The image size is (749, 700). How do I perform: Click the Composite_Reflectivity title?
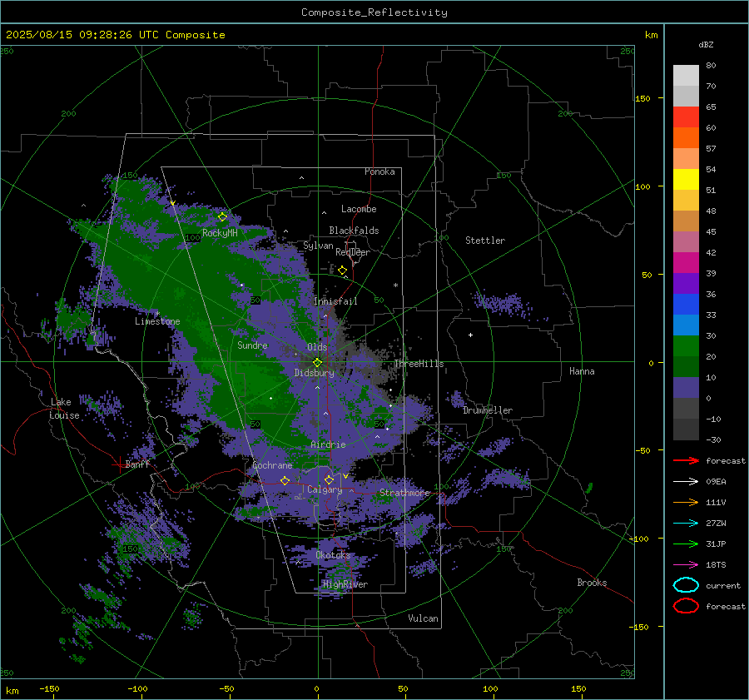[374, 12]
